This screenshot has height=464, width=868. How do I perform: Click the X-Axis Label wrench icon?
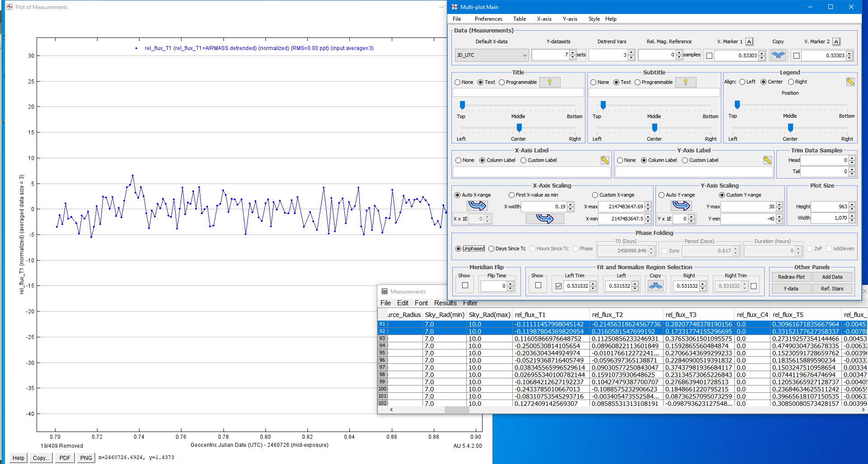tap(604, 160)
